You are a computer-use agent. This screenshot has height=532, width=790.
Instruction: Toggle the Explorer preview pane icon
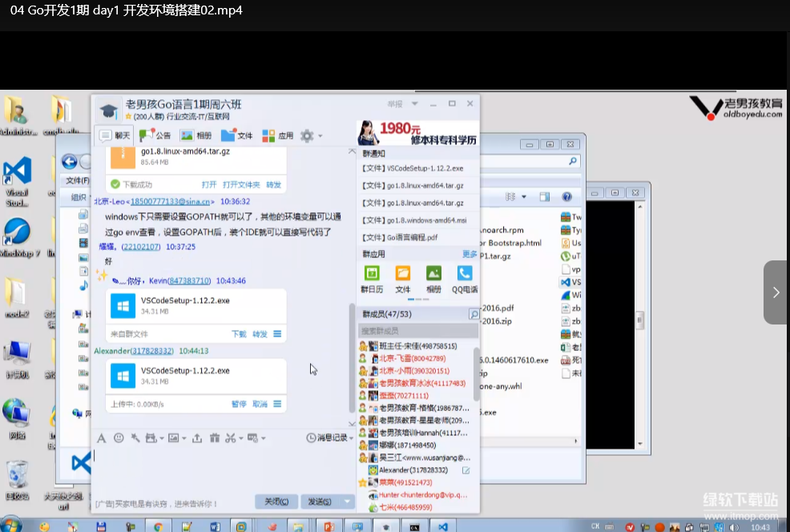point(545,196)
